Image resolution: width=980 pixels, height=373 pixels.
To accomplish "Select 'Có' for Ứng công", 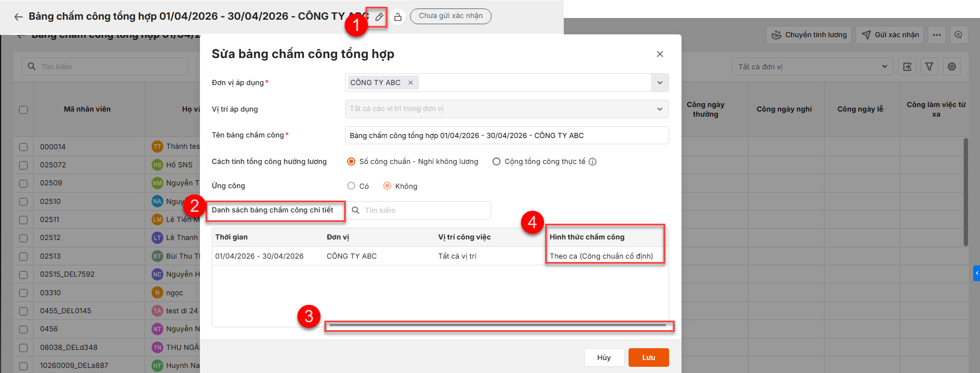I will [351, 186].
